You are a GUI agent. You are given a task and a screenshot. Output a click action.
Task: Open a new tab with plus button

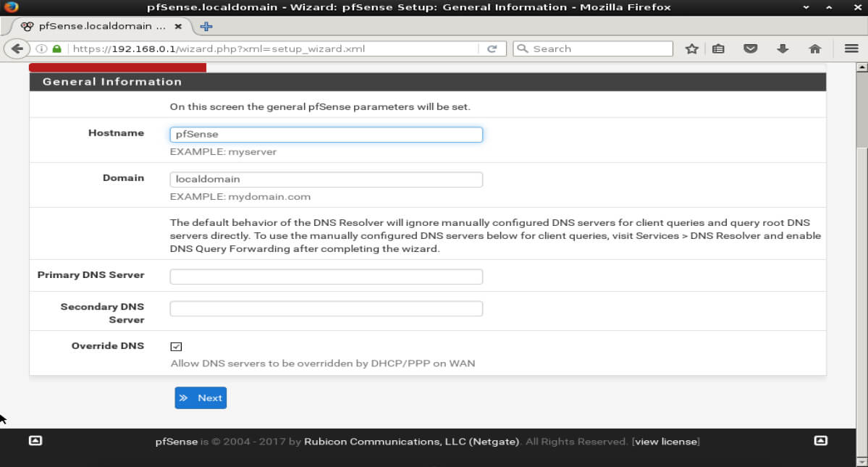pyautogui.click(x=206, y=26)
